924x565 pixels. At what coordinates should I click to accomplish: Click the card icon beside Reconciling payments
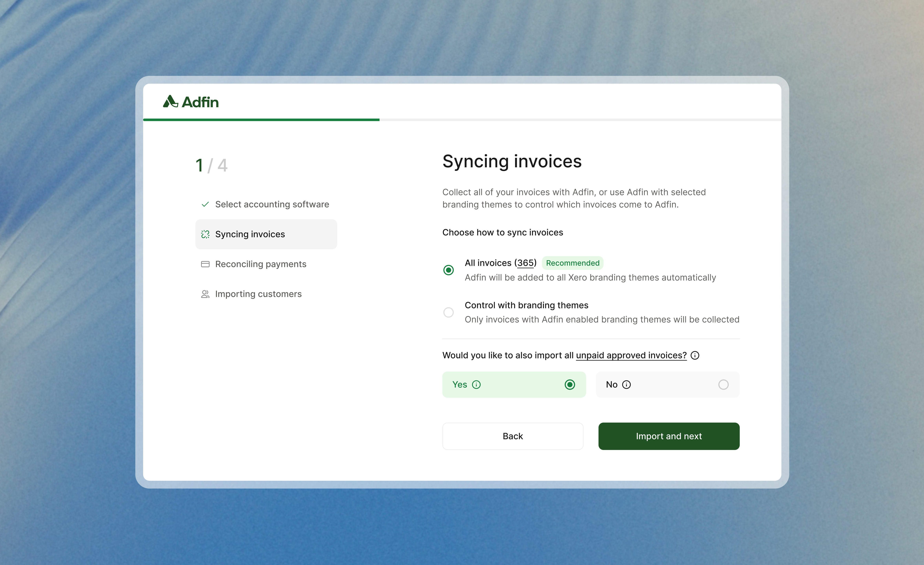pos(205,264)
